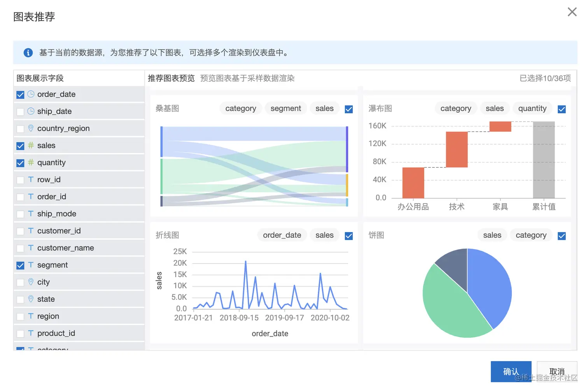Check the customer_id field checkbox
The height and width of the screenshot is (392, 588).
pos(20,231)
